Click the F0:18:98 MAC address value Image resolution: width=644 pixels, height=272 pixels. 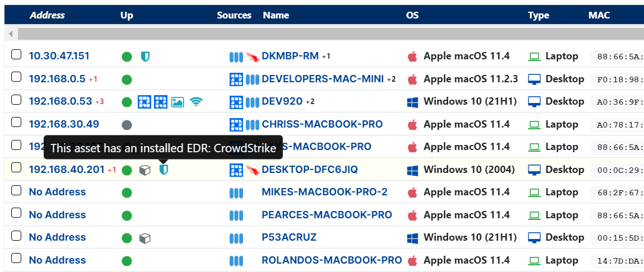(x=619, y=79)
